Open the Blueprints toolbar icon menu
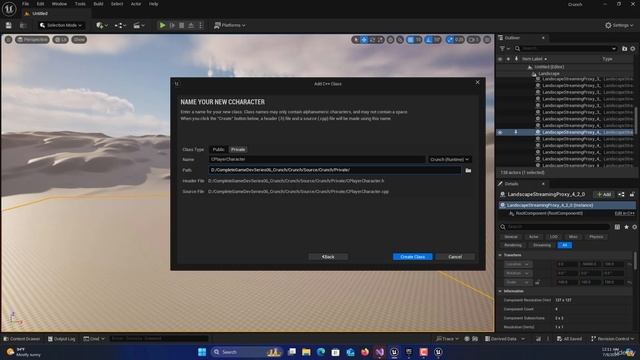Screen dimensions: 640x360 (x=120, y=25)
